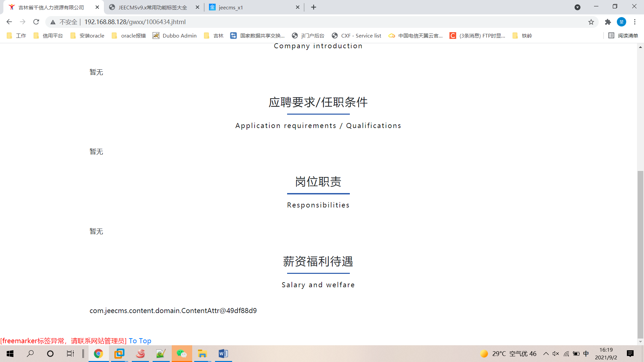Viewport: 644px width, 362px height.
Task: Click the To Top link
Action: click(140, 341)
